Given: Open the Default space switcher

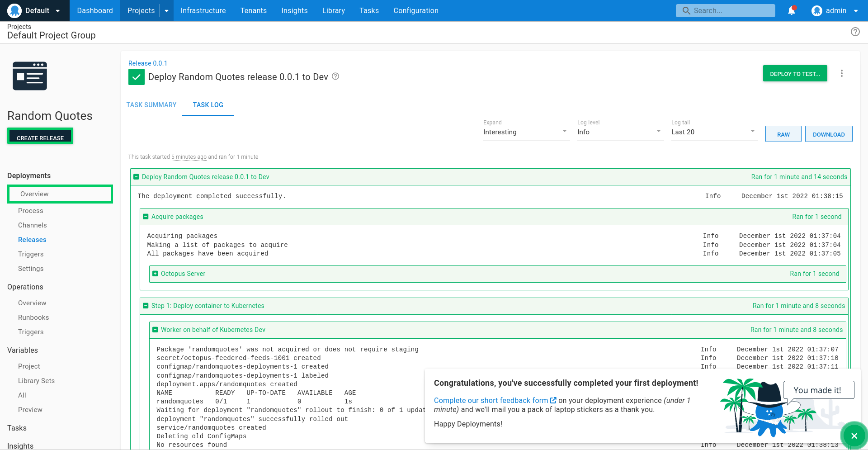Looking at the screenshot, I should [35, 10].
